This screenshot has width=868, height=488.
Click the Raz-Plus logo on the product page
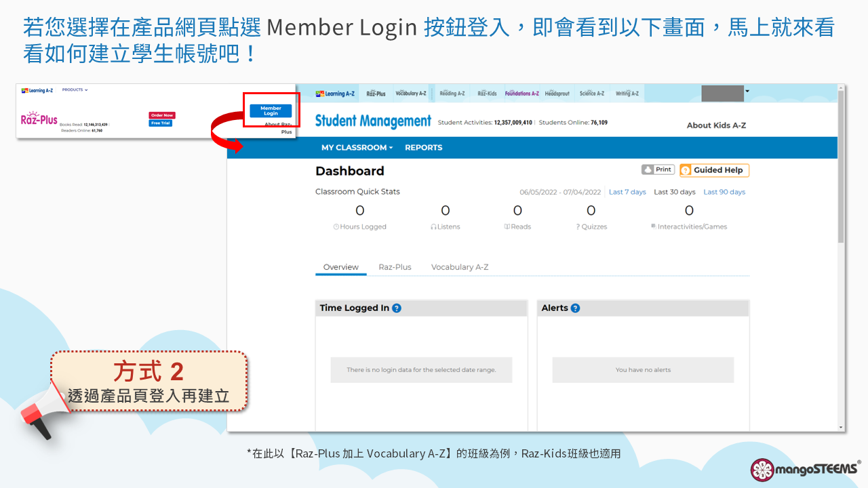[x=39, y=119]
